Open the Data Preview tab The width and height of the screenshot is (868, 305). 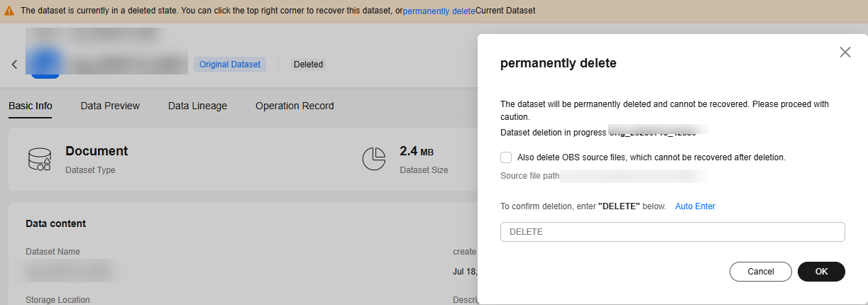pyautogui.click(x=110, y=106)
